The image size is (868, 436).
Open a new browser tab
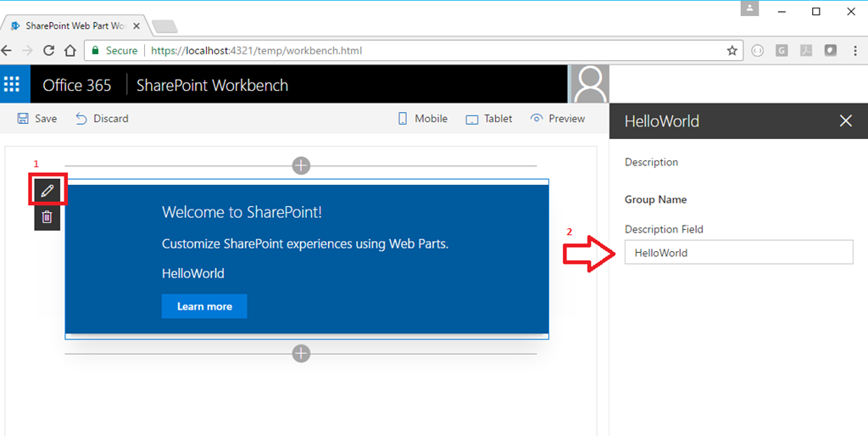click(164, 26)
